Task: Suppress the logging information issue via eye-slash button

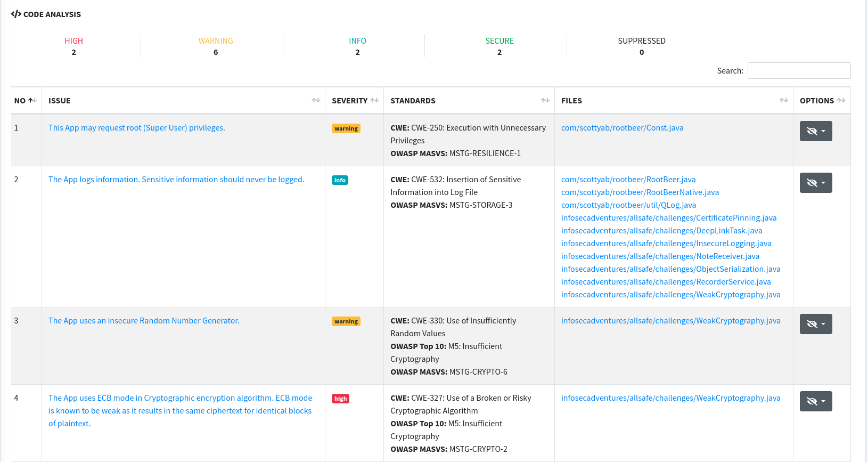Action: tap(815, 183)
